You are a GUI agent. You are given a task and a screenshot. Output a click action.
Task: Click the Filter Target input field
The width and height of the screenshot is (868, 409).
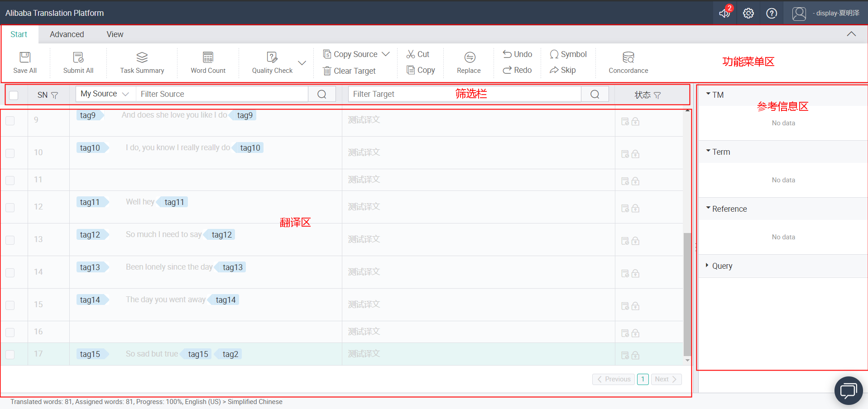pos(465,94)
